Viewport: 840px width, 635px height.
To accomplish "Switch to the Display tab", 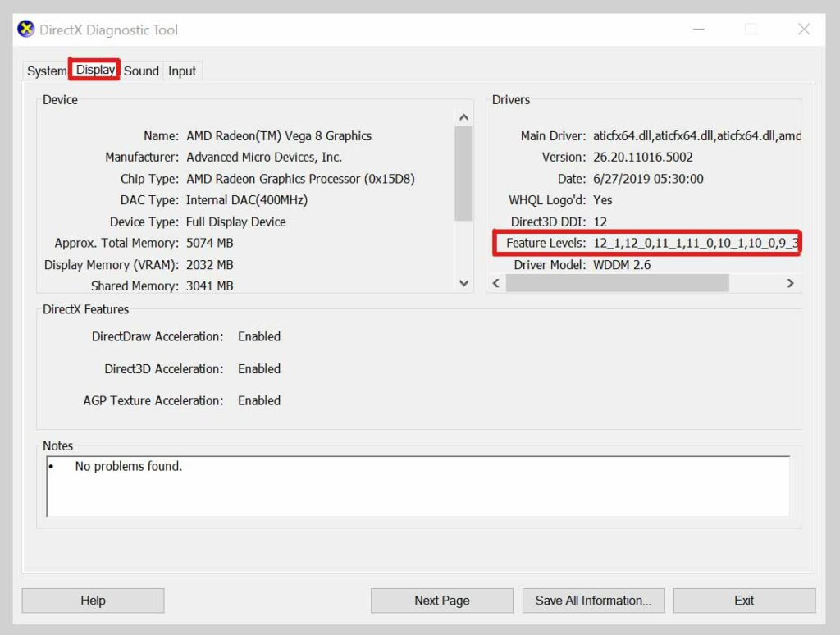I will [94, 71].
